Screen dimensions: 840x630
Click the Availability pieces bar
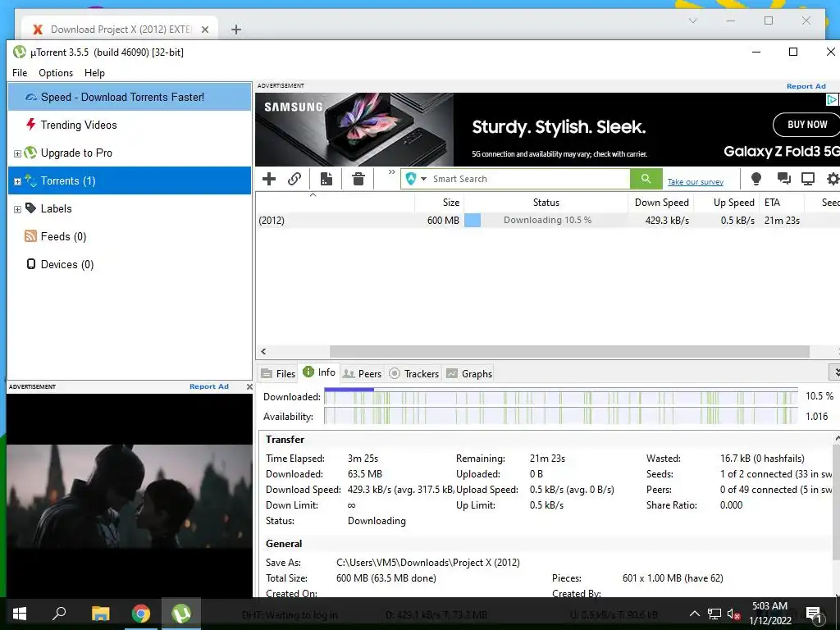coord(561,416)
